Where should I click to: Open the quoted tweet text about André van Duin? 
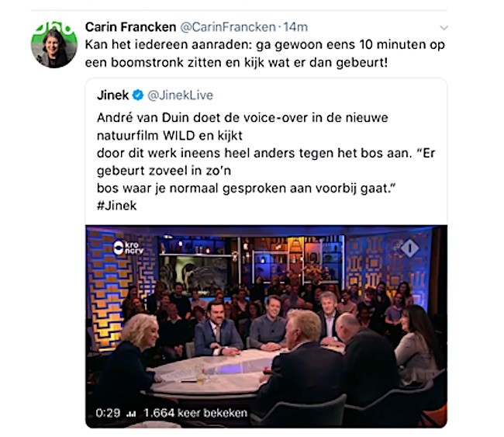click(266, 153)
